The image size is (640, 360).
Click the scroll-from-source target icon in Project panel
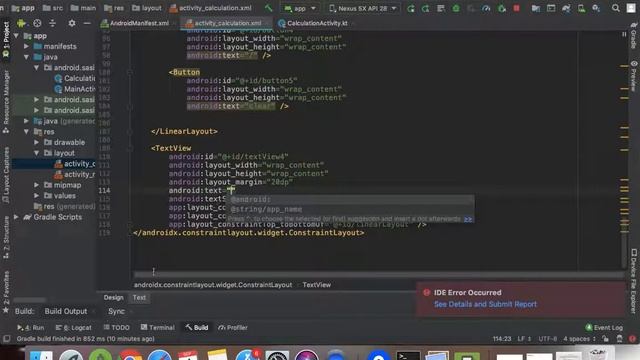point(37,23)
